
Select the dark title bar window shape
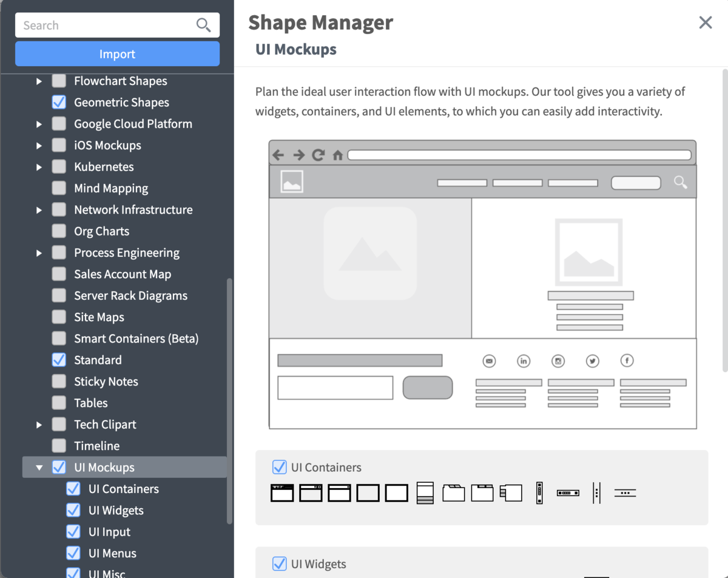tap(282, 492)
